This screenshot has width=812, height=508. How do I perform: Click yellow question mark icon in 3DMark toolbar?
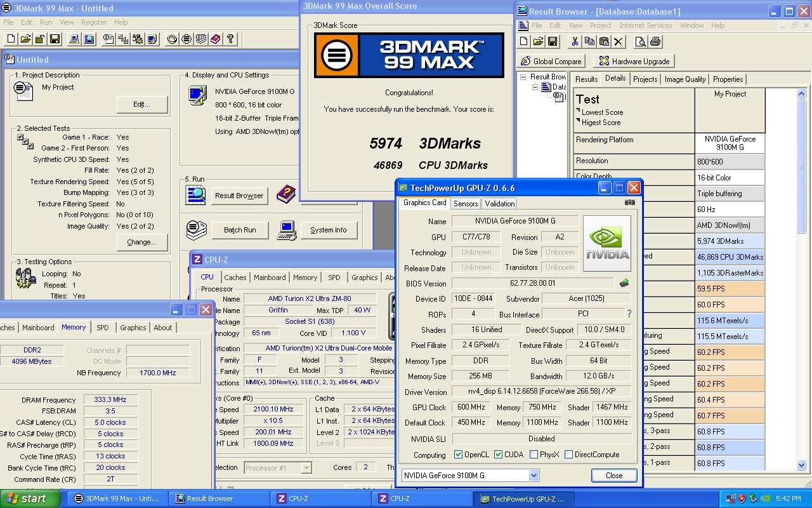tap(230, 39)
